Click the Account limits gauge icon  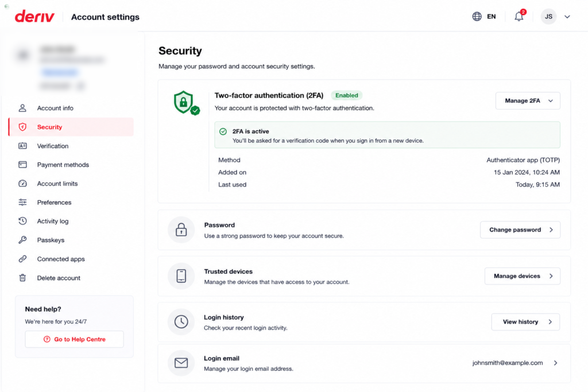point(22,183)
